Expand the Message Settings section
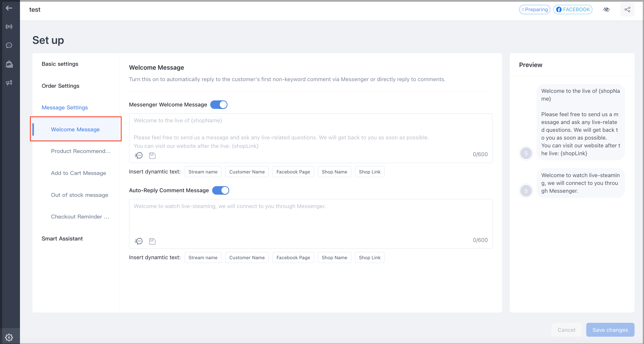Screen dimensions: 644x344 (x=65, y=107)
